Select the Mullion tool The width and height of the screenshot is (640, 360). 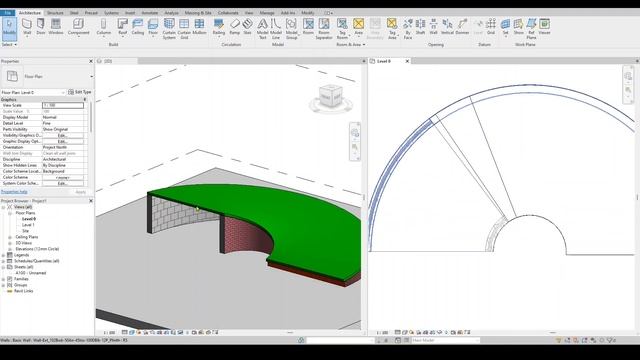point(199,27)
